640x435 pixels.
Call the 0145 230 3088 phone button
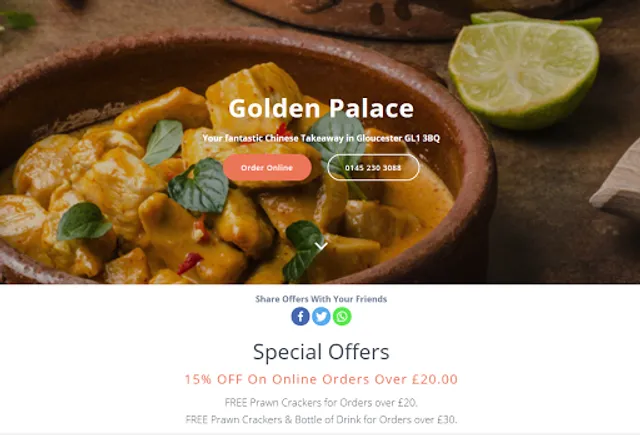(373, 167)
